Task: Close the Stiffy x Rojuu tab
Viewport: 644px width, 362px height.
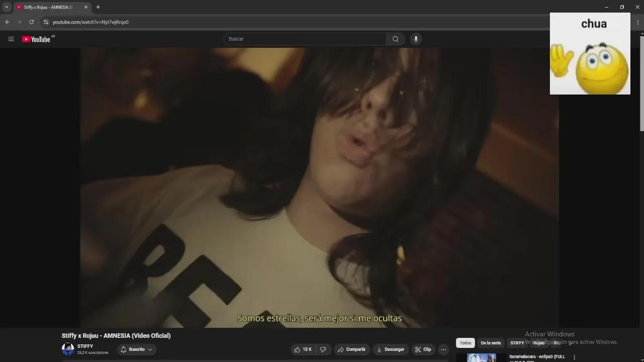Action: tap(86, 7)
